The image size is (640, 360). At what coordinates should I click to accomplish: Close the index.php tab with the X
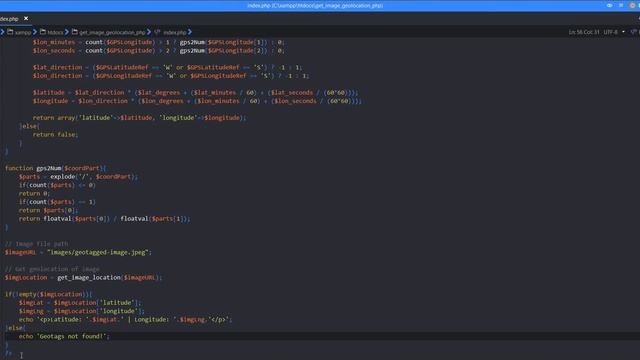tap(26, 18)
